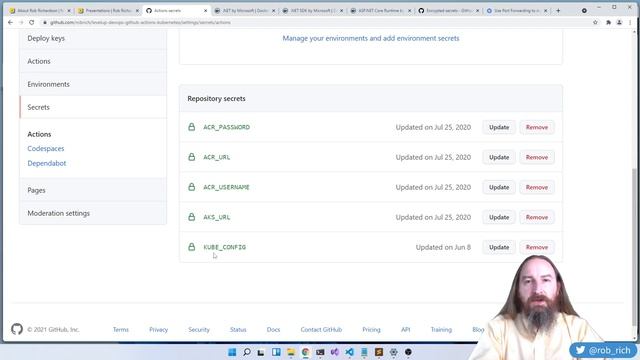Open Task View on the taskbar
The height and width of the screenshot is (360, 640).
pyautogui.click(x=261, y=352)
